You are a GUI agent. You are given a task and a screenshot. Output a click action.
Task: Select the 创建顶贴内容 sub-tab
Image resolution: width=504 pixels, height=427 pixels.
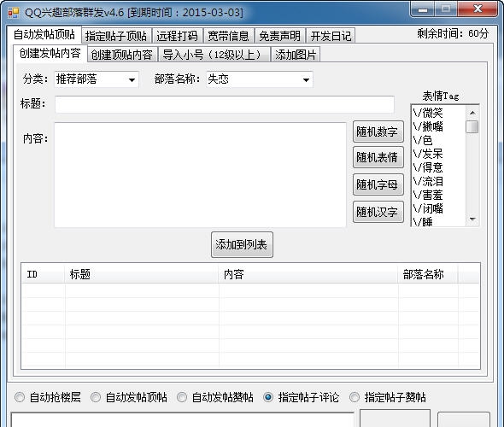point(122,55)
